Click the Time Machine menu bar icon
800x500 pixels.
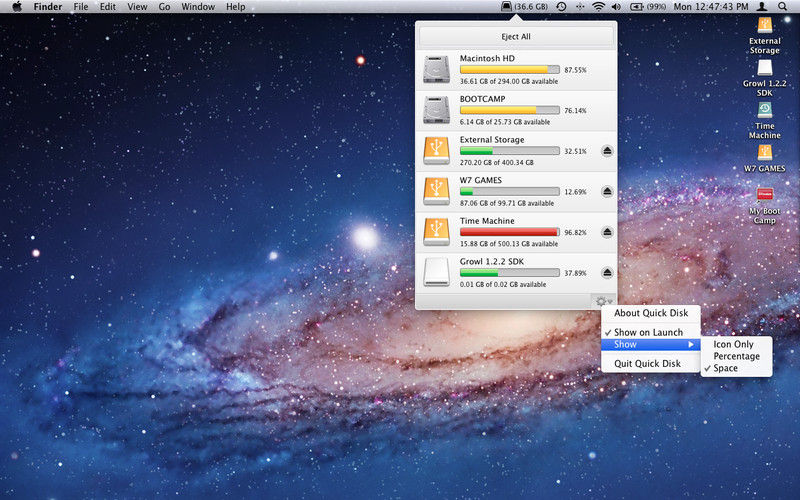click(x=561, y=7)
